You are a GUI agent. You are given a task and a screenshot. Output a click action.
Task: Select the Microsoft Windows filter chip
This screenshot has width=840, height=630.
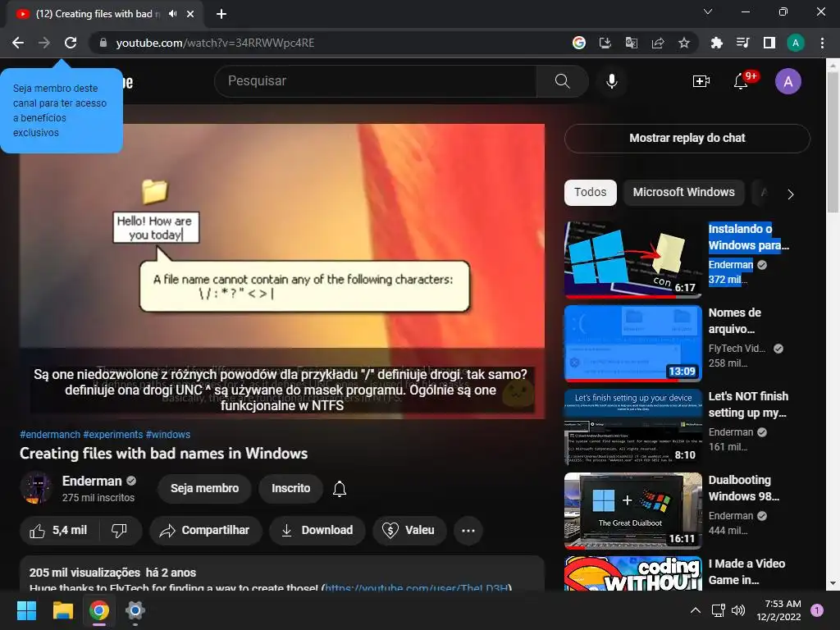[683, 192]
